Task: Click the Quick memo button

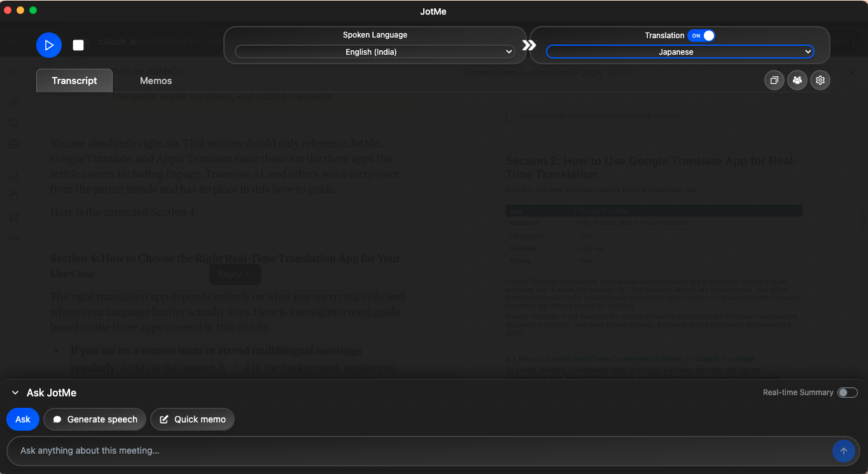Action: click(x=193, y=419)
